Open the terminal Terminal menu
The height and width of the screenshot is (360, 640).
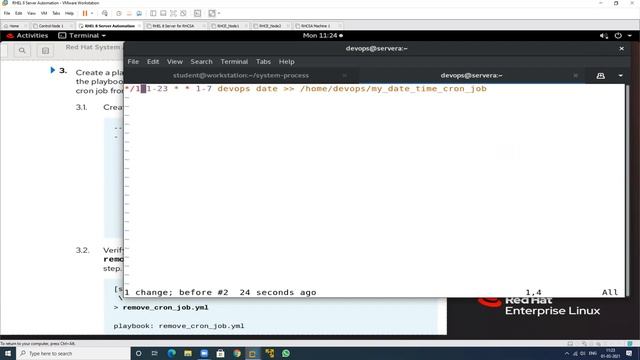click(234, 62)
